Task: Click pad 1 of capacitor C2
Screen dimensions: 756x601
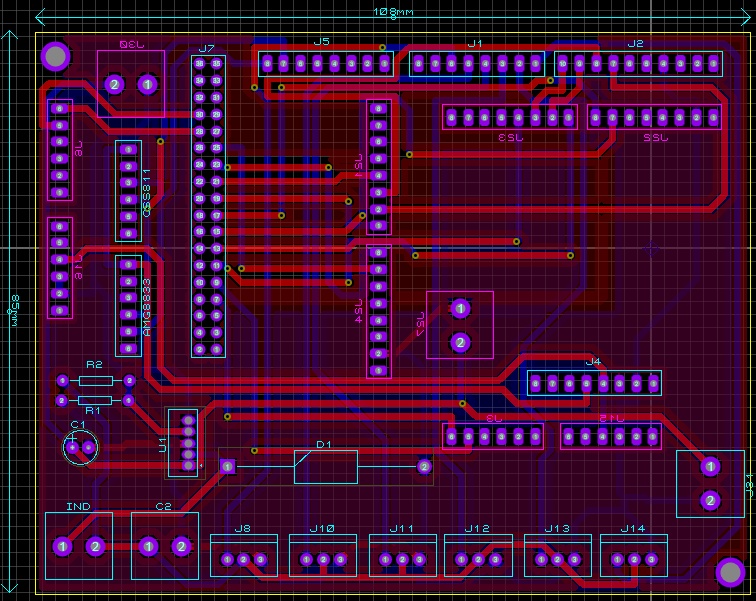Action: (x=148, y=547)
